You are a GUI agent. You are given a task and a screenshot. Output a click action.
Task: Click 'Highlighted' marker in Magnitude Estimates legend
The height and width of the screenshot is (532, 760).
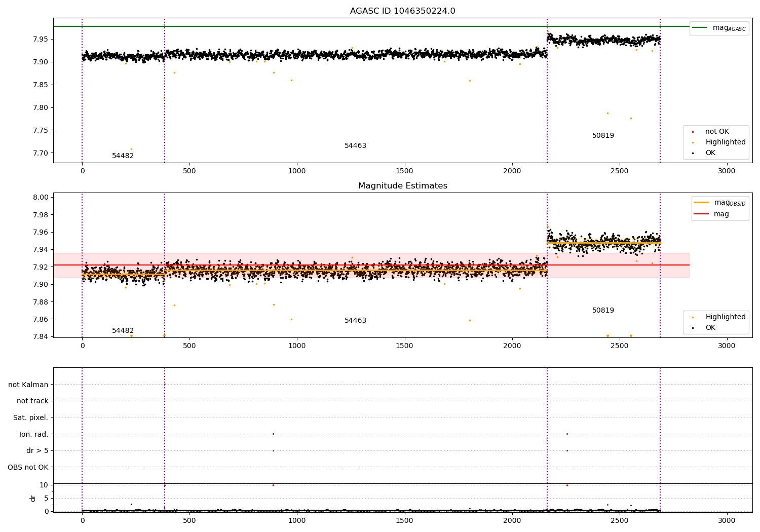pos(693,317)
